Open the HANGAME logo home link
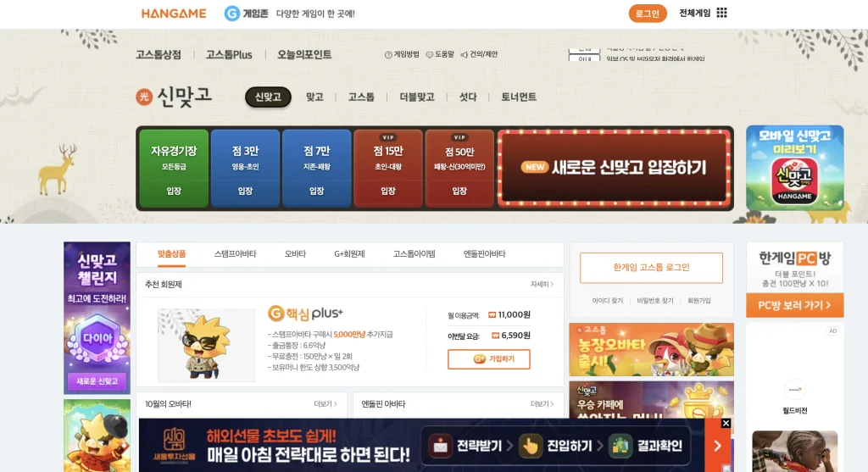This screenshot has width=868, height=472. (x=174, y=14)
